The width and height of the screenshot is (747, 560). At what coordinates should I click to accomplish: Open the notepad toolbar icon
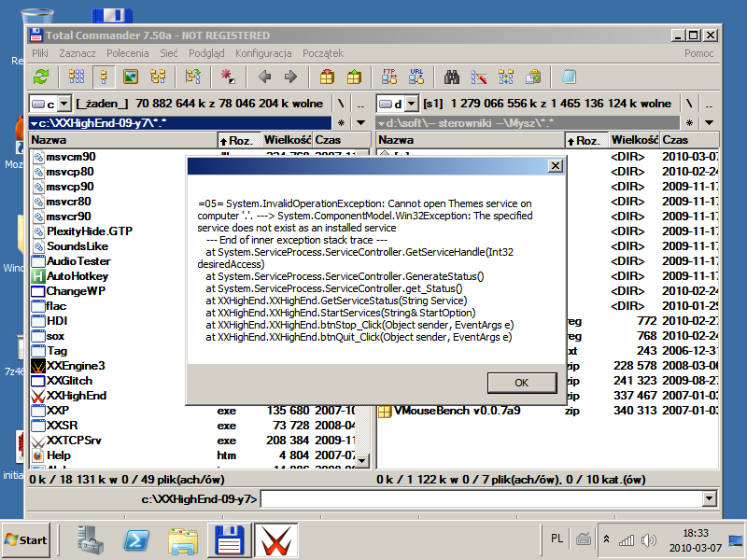pyautogui.click(x=569, y=77)
